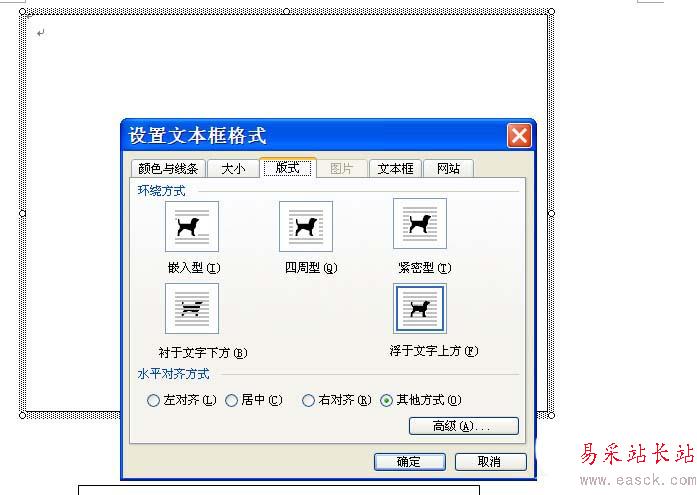Click inside the text box at the paragraph mark

click(x=40, y=33)
